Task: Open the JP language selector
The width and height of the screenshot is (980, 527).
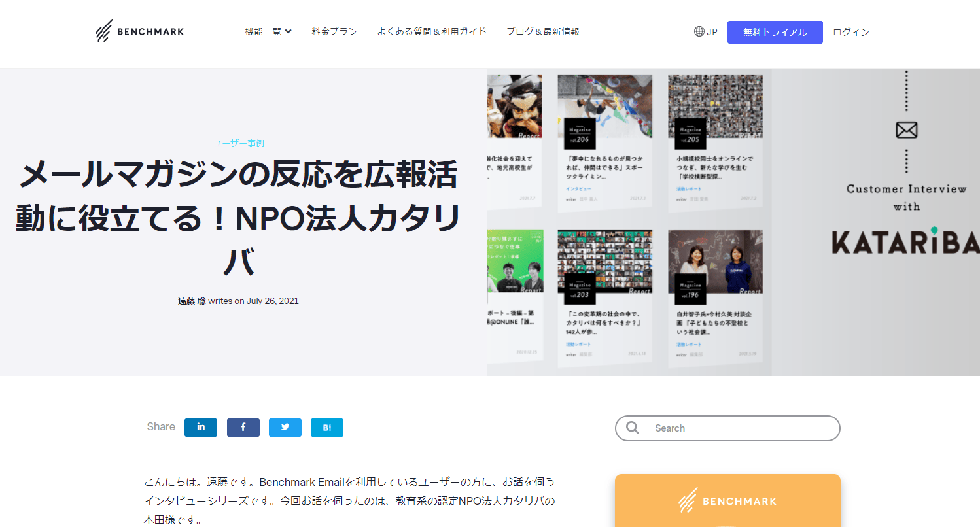Action: click(x=706, y=31)
